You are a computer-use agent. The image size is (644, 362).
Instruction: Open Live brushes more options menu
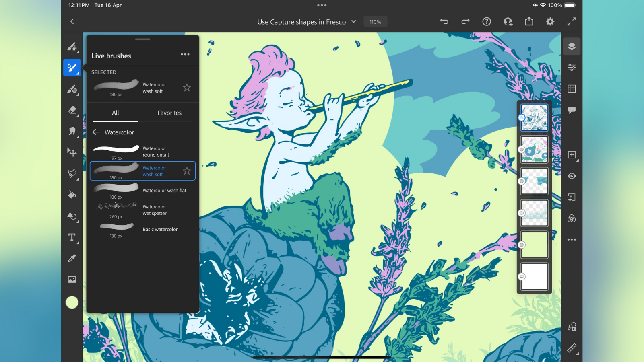click(x=185, y=54)
